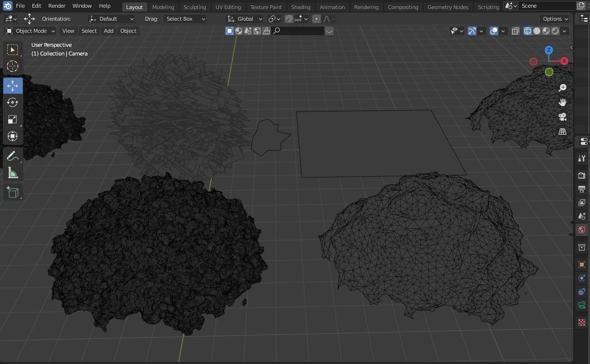The image size is (590, 364).
Task: Switch to Wireframe viewport shading
Action: tap(527, 31)
